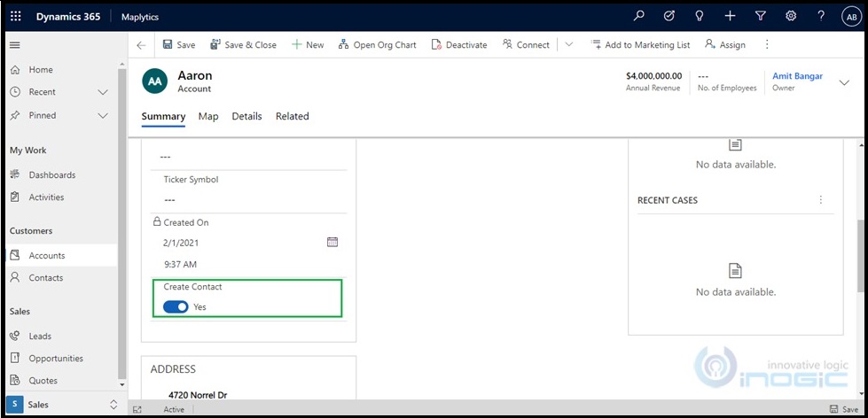Collapse the sidebar with hamburger icon

click(15, 45)
